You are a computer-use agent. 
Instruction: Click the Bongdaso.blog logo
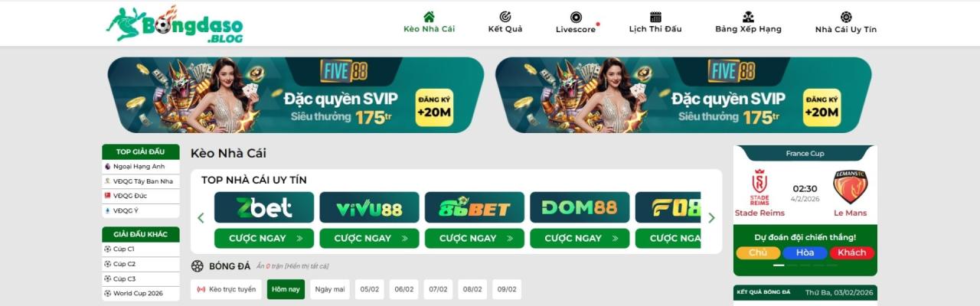(x=175, y=24)
